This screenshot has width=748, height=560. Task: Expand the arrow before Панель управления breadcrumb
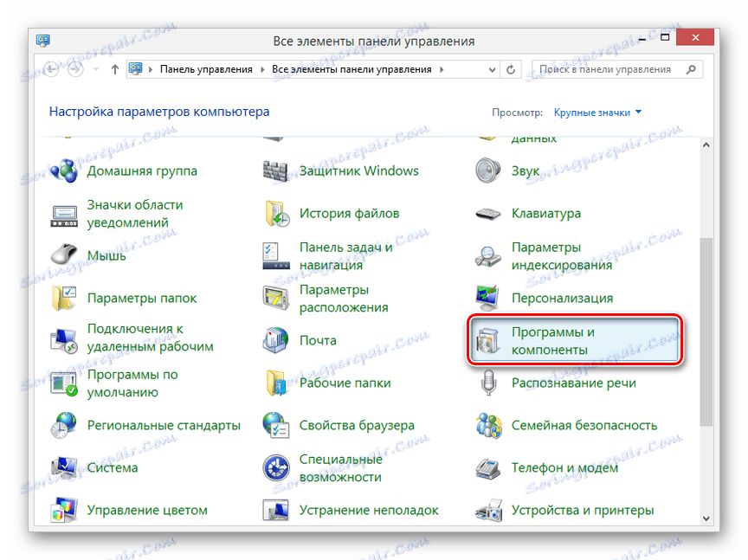pos(151,69)
